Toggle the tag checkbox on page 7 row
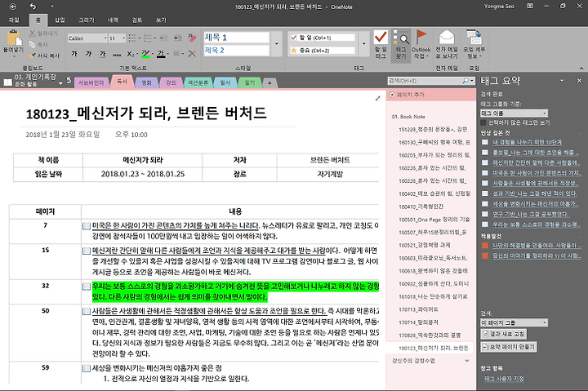 (87, 225)
